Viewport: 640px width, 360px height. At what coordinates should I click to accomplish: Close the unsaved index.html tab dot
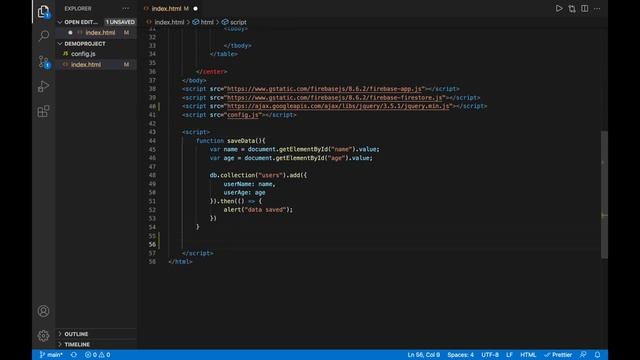point(196,8)
